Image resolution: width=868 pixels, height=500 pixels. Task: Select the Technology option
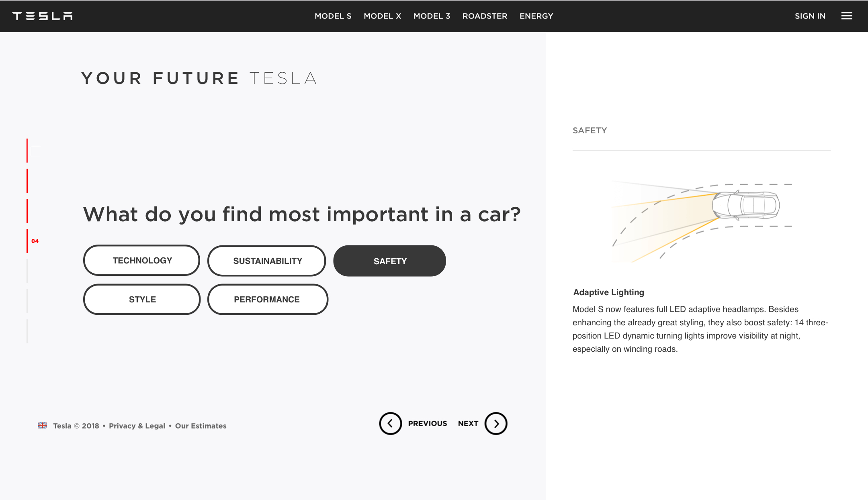click(142, 260)
